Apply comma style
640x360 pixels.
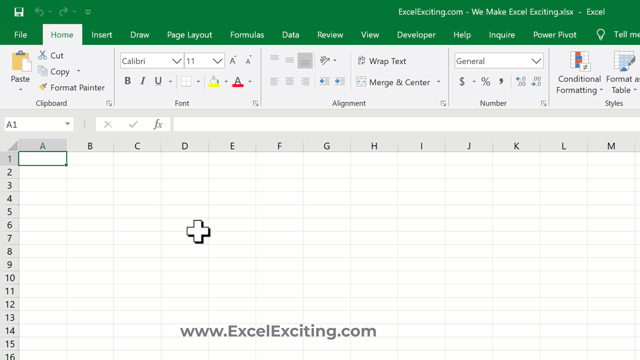[501, 82]
